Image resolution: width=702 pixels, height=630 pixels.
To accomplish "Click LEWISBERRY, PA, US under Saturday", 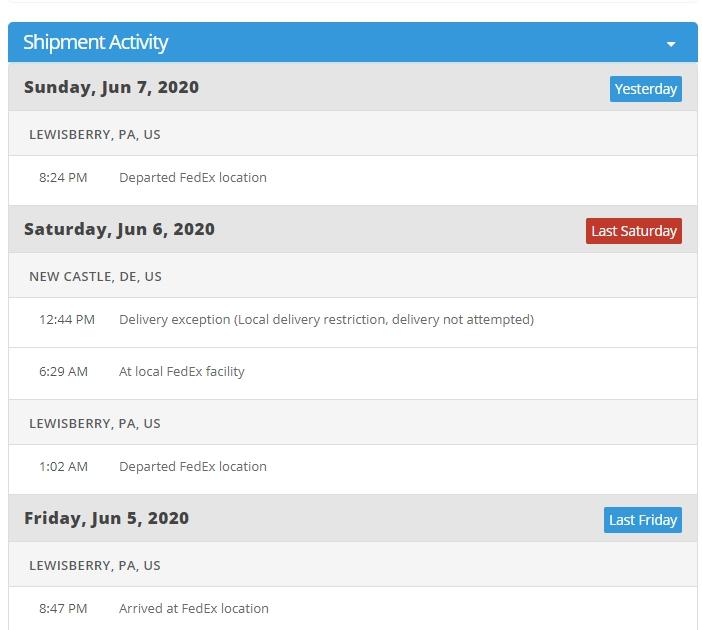I will (x=95, y=423).
